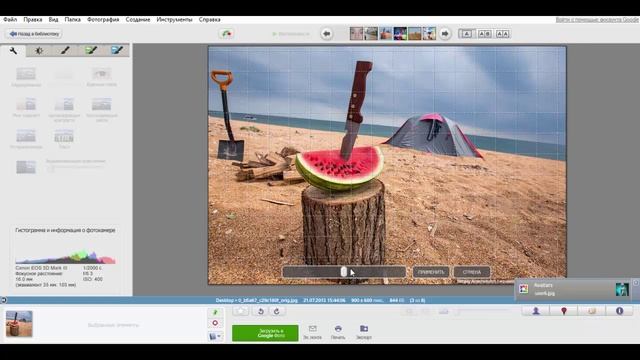This screenshot has height=360, width=640.
Task: Open the Создание menu
Action: [x=138, y=20]
